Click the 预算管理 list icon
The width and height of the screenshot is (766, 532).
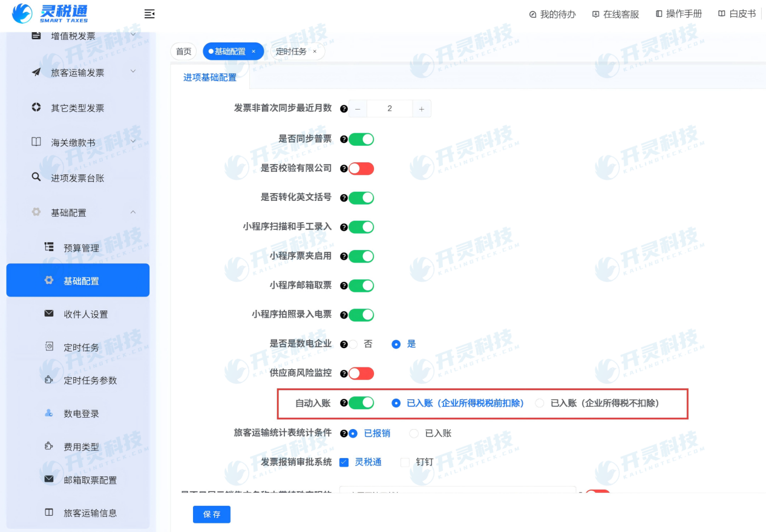[49, 247]
